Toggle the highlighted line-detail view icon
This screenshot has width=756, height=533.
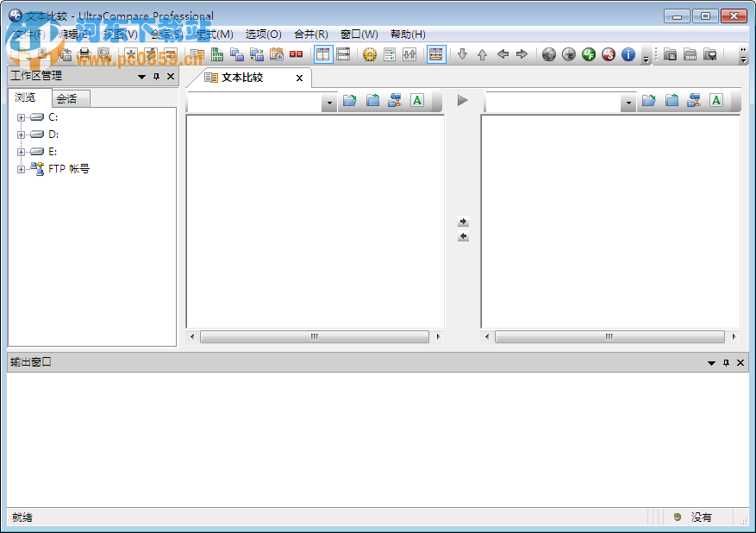pos(436,54)
